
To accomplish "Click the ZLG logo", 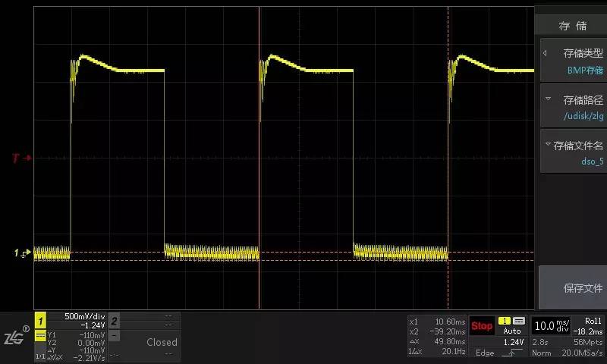I will tap(16, 336).
